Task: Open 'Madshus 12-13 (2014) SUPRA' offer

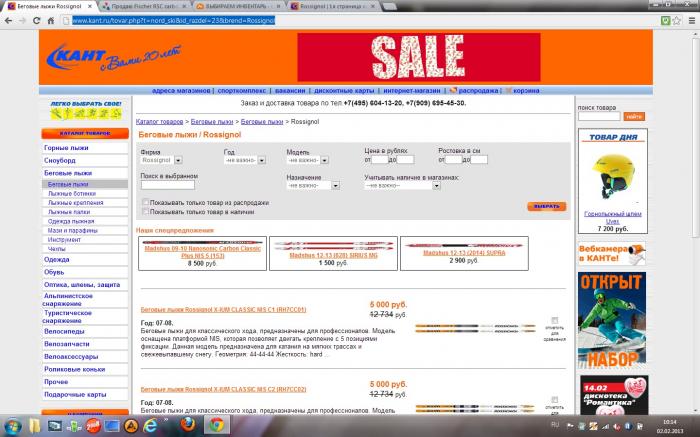Action: click(x=464, y=253)
